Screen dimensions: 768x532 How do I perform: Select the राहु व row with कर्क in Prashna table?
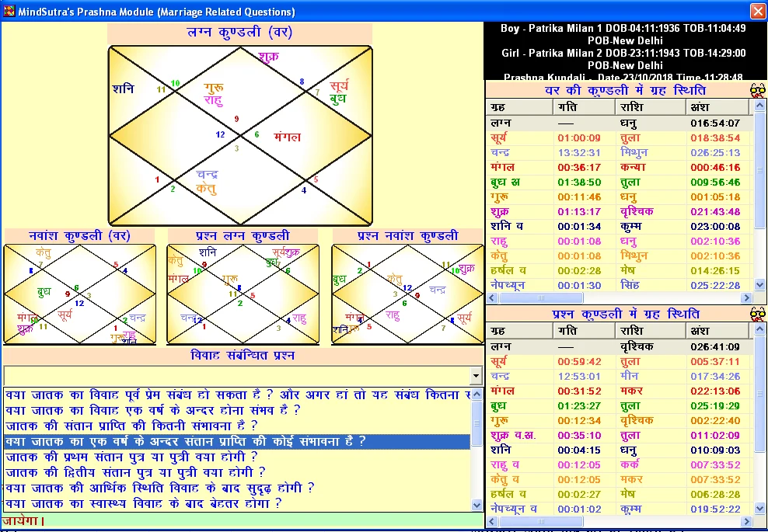pos(620,464)
